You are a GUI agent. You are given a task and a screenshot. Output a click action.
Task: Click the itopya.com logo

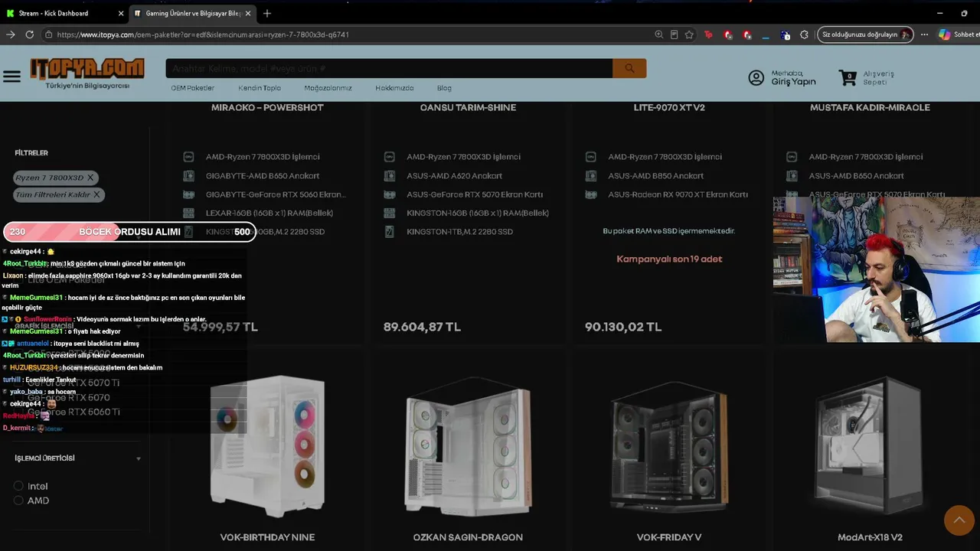pos(87,73)
